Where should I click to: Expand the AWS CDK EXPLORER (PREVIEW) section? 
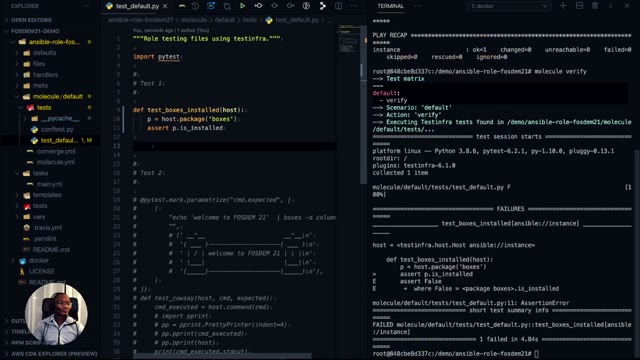pyautogui.click(x=54, y=354)
